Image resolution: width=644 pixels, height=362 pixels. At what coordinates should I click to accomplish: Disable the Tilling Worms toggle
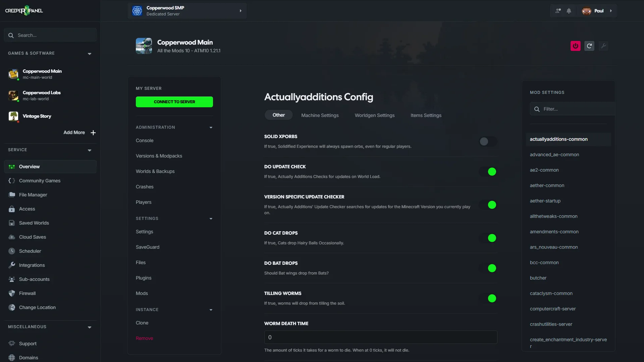[488, 298]
